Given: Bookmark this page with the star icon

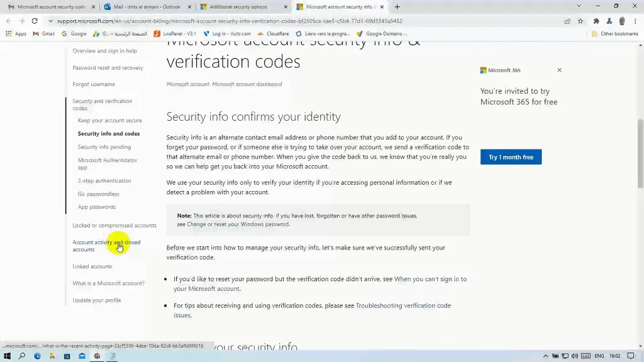Looking at the screenshot, I should point(580,21).
